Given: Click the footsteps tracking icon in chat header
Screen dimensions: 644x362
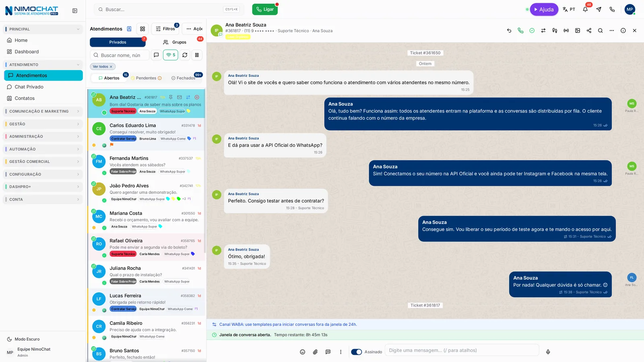Looking at the screenshot, I should click(x=555, y=31).
